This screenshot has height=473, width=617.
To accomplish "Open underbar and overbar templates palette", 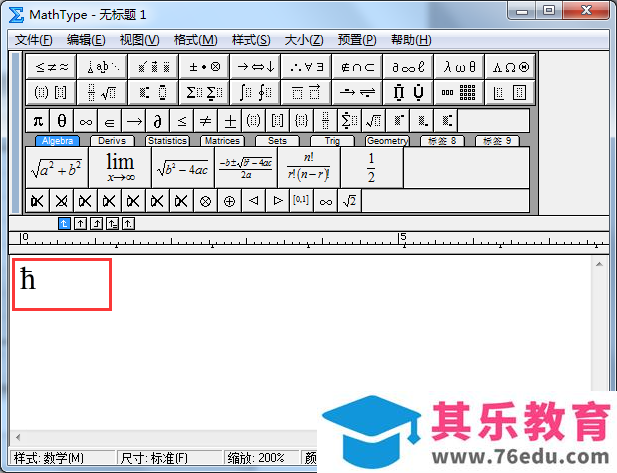I will [306, 92].
